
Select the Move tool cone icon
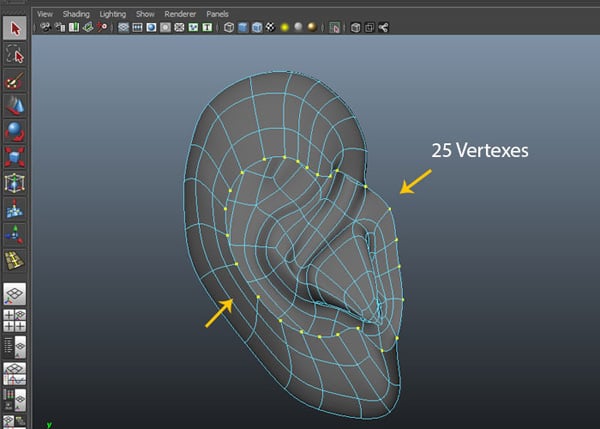pos(14,106)
